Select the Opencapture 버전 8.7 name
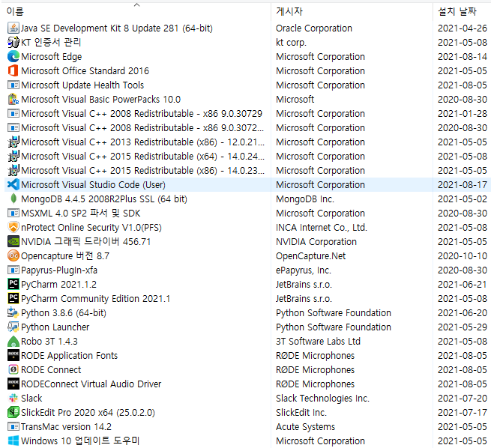Viewport: 491px width, 448px height. (65, 256)
